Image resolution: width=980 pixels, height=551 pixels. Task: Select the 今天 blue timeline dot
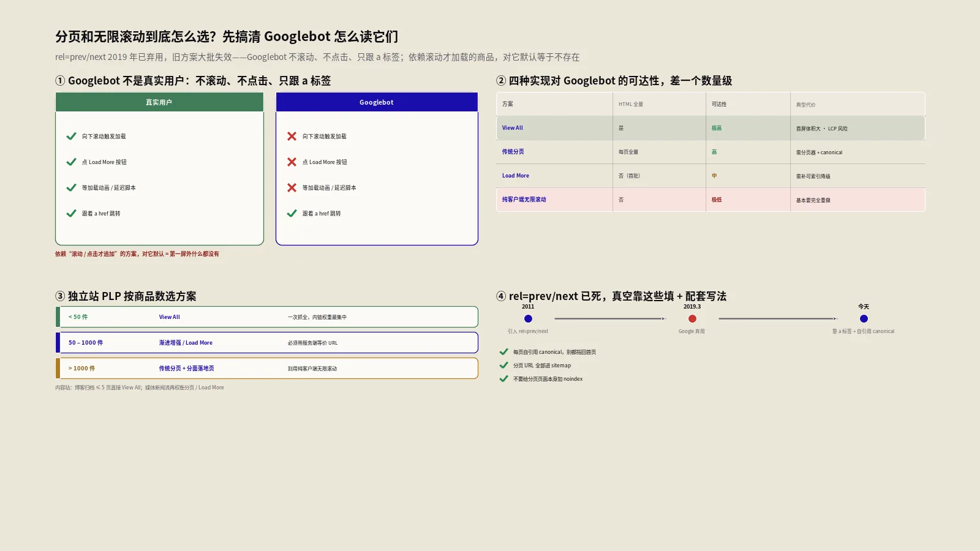pos(864,318)
